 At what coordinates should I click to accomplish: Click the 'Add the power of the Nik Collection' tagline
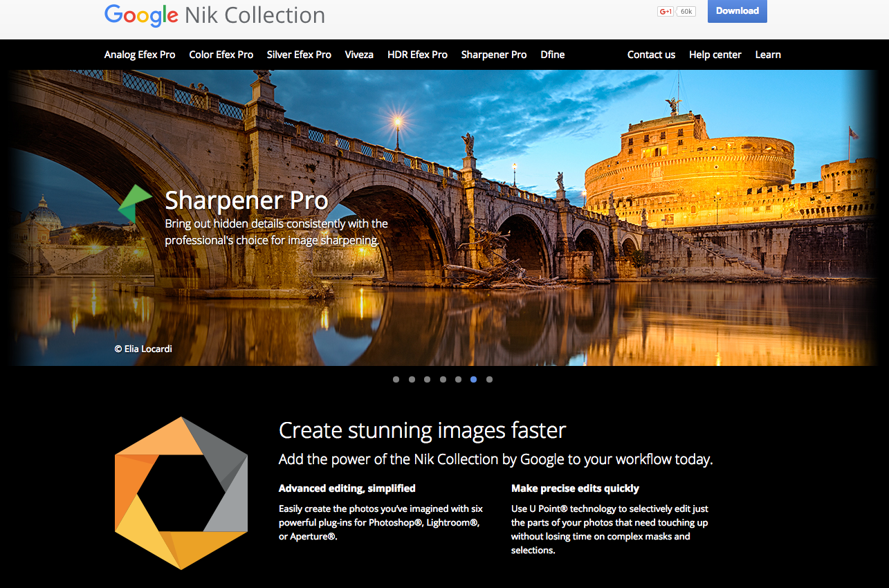click(x=495, y=459)
